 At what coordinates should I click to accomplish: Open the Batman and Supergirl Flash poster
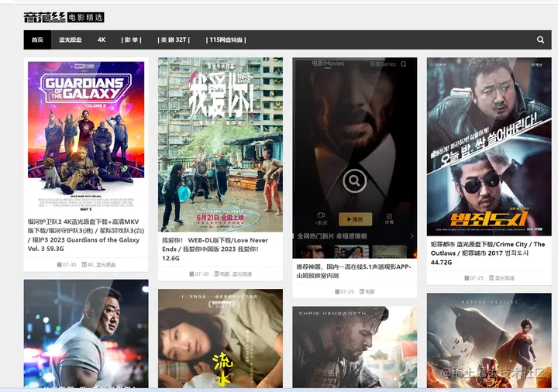pos(489,340)
